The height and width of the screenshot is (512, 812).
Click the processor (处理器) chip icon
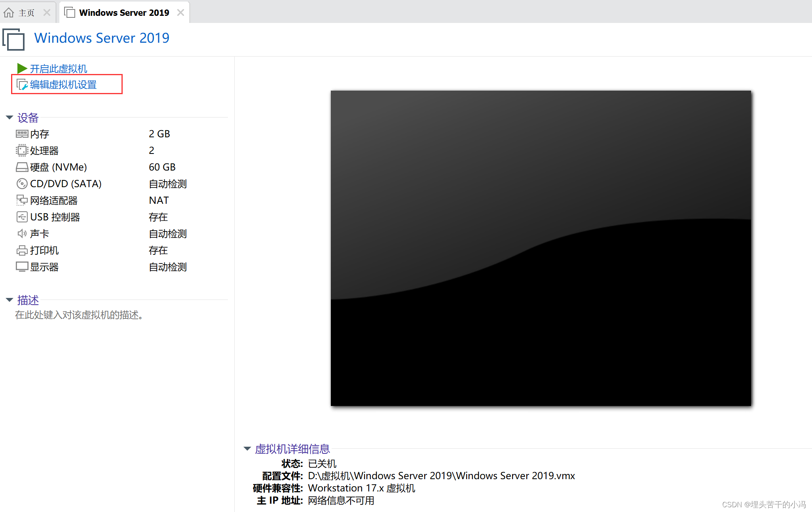point(22,151)
